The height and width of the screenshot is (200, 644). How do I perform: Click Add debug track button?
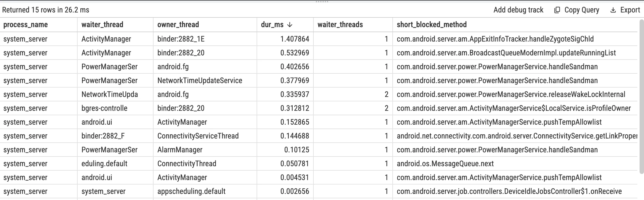[518, 10]
